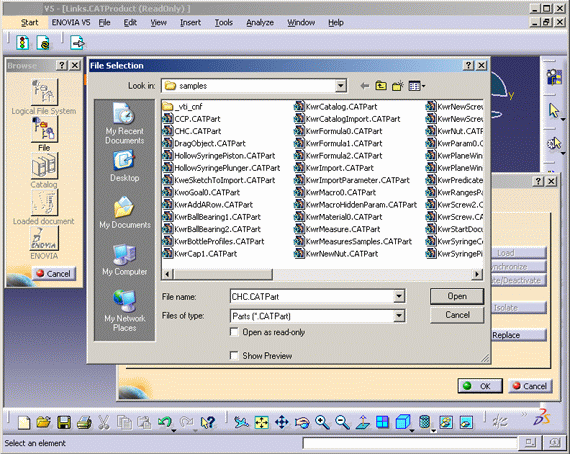Go back to previous folder
The width and height of the screenshot is (570, 454).
tap(365, 86)
